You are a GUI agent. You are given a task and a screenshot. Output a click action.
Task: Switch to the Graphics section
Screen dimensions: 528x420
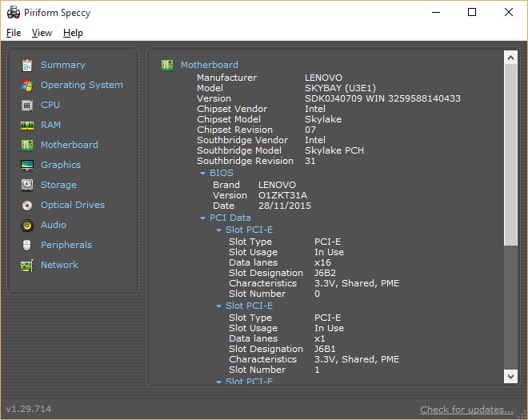point(61,165)
